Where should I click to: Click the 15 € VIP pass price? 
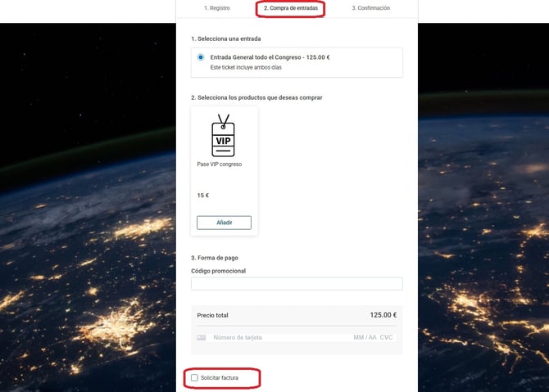203,196
